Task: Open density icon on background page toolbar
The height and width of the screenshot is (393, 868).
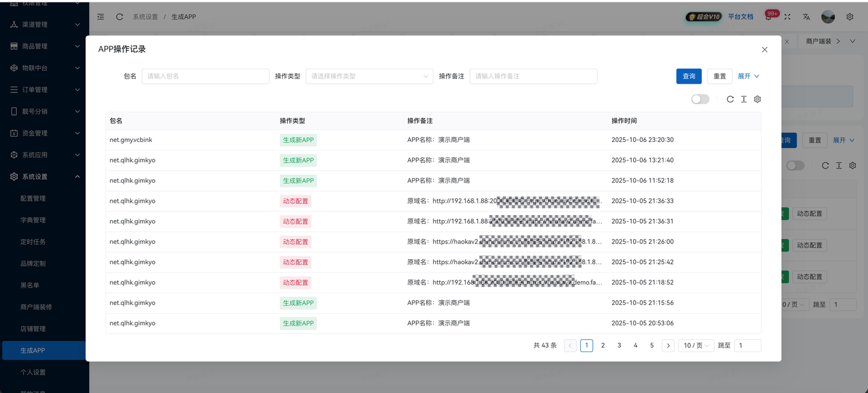Action: [839, 166]
